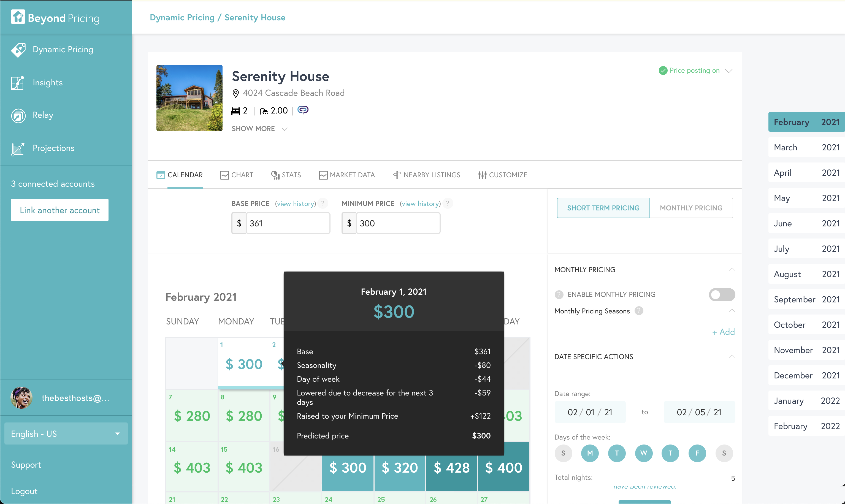Open the English - US language dropdown
Screen dimensions: 845x504
tap(66, 434)
